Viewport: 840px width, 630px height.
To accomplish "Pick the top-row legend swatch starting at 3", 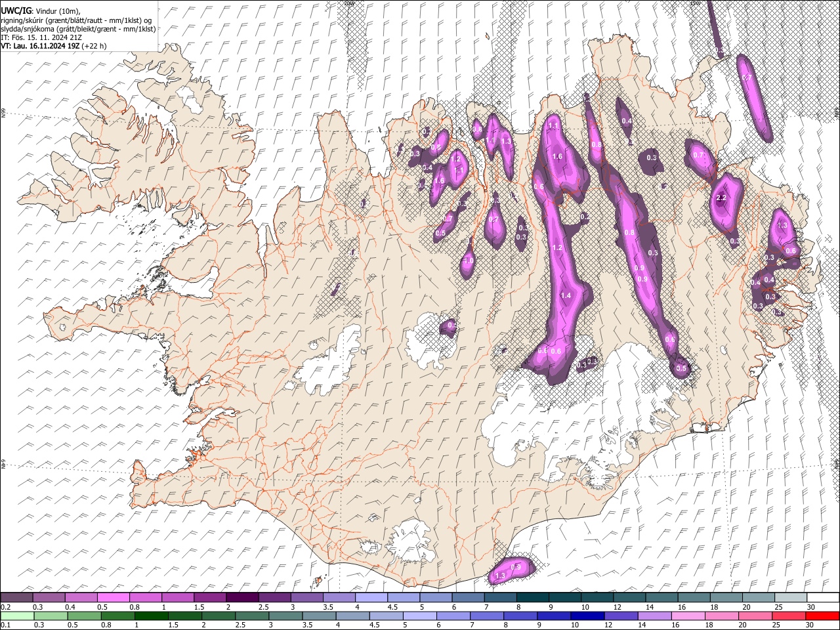I will (307, 597).
